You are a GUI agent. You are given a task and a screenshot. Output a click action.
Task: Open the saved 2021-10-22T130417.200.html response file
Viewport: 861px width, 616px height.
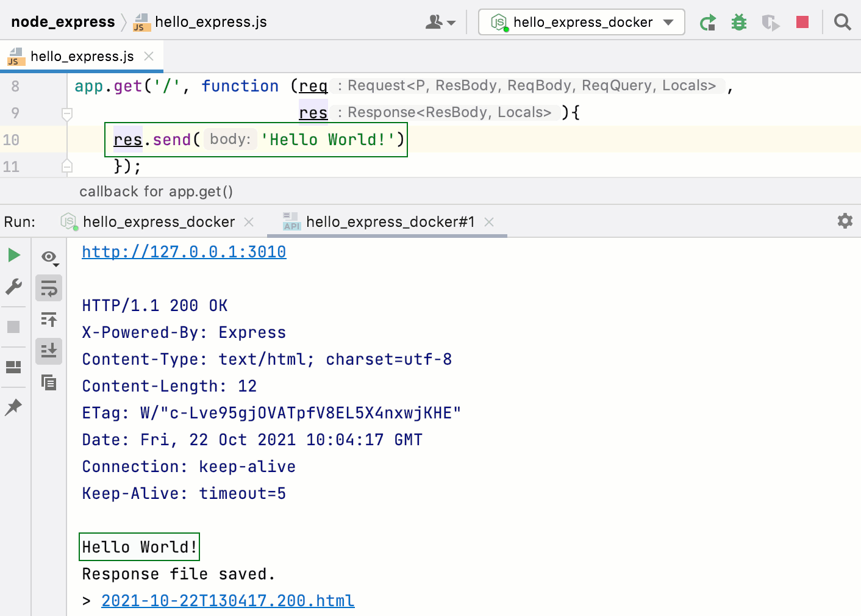(227, 600)
